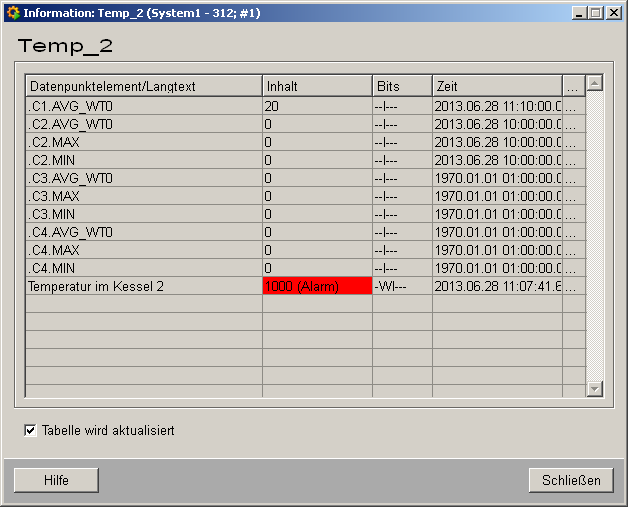This screenshot has height=507, width=628.
Task: Click the Bits column header
Action: pyautogui.click(x=403, y=86)
